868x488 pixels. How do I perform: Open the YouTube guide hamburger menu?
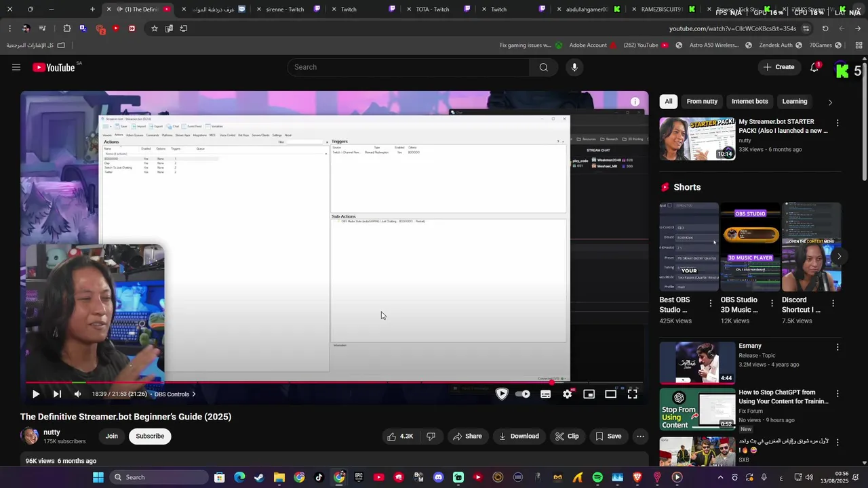pos(16,67)
